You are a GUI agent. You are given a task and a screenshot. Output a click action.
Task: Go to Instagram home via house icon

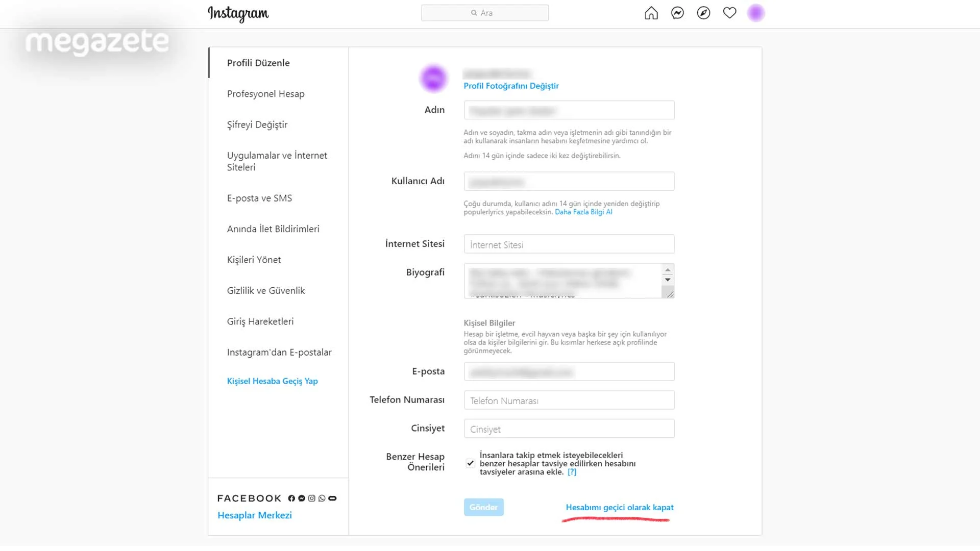pos(651,13)
